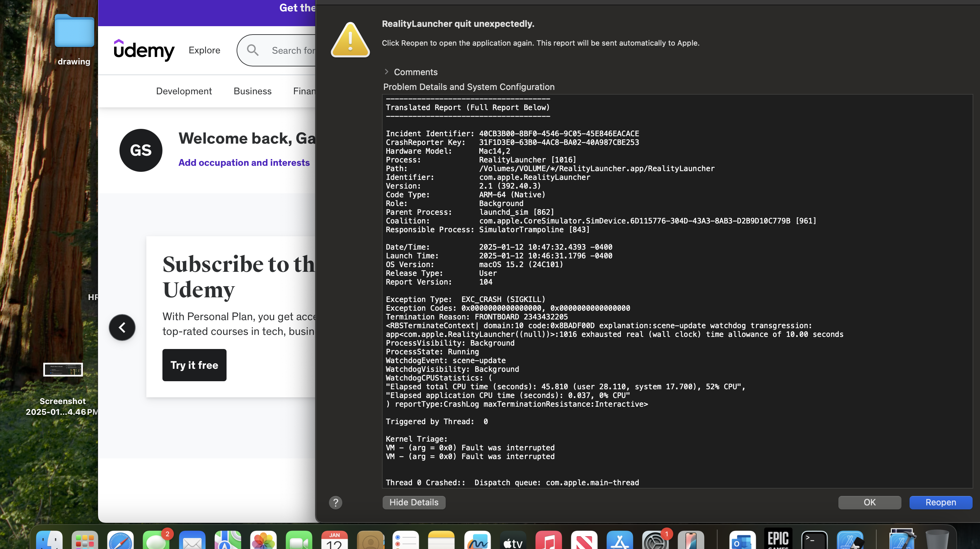Viewport: 980px width, 549px height.
Task: Open Notes from the Dock
Action: pyautogui.click(x=441, y=540)
